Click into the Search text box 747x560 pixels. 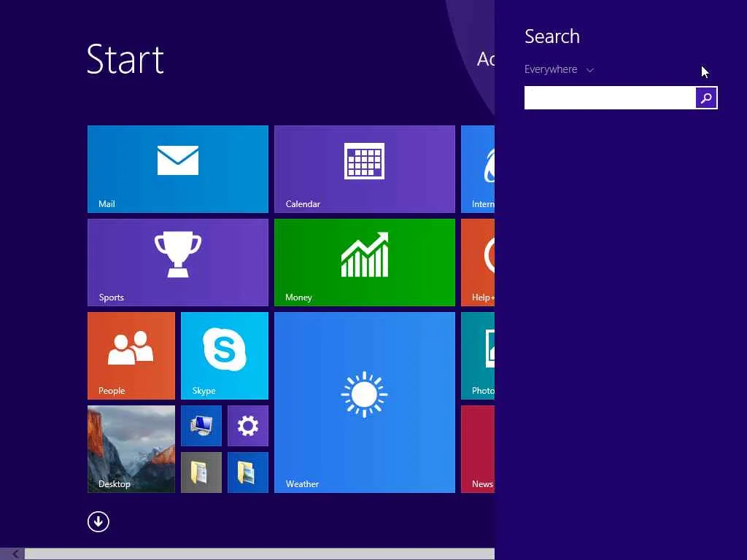pyautogui.click(x=610, y=98)
